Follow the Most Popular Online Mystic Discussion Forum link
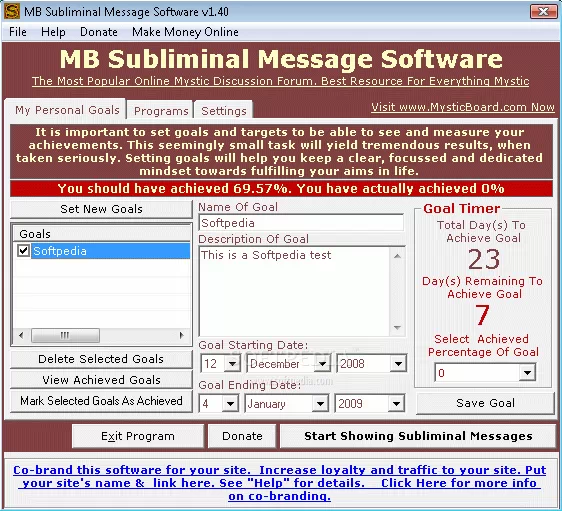 click(280, 81)
